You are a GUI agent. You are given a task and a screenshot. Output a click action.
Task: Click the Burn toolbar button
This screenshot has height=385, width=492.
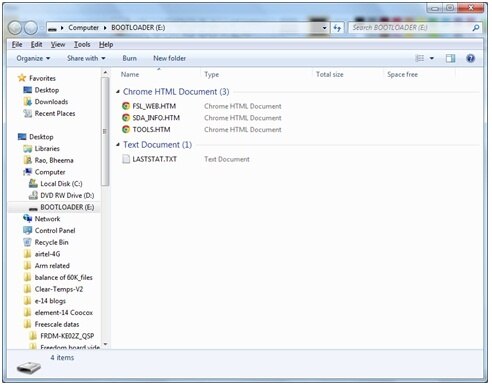pyautogui.click(x=129, y=58)
